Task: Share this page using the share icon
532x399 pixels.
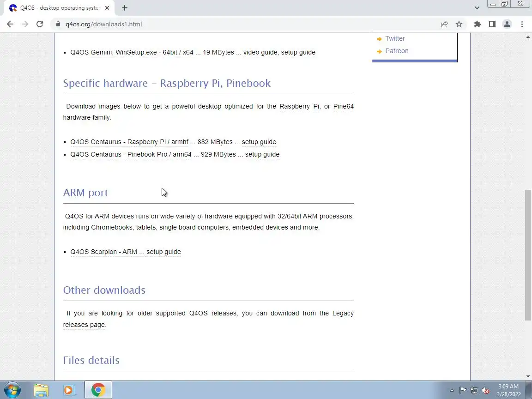Action: coord(444,24)
